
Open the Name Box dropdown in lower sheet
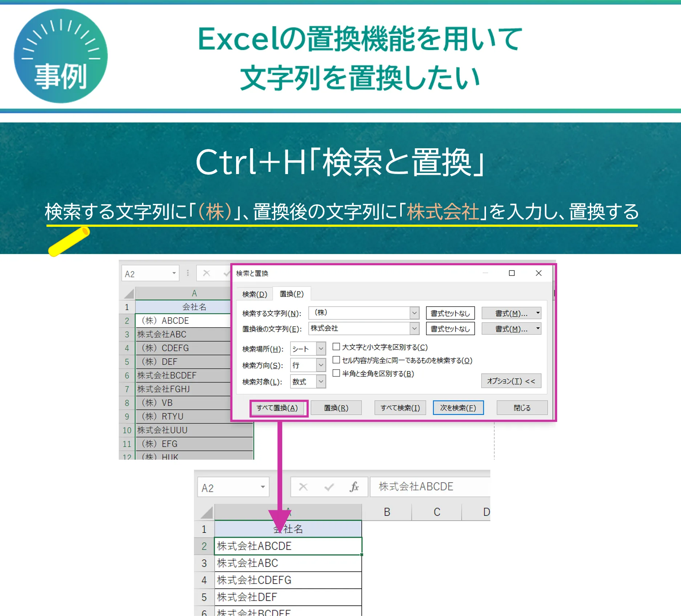click(x=263, y=487)
